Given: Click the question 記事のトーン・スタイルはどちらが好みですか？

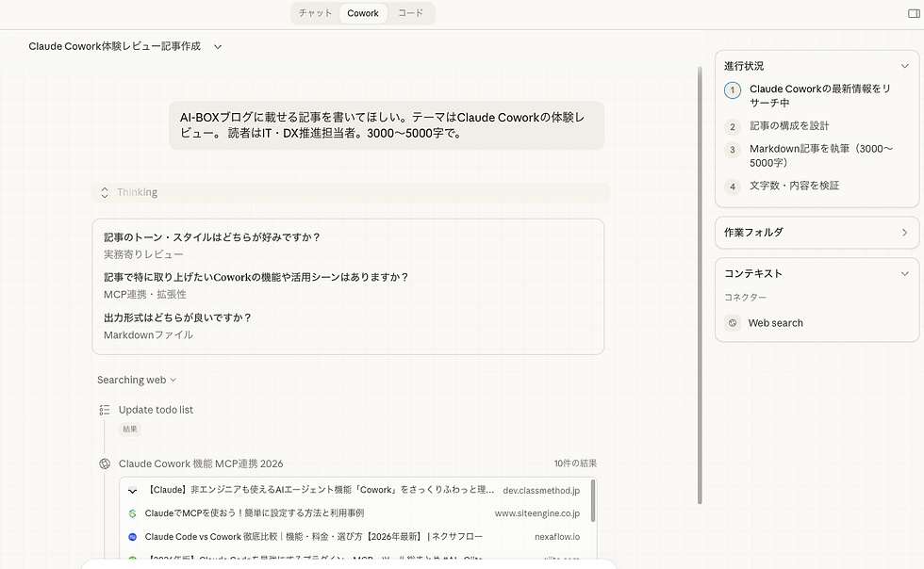Looking at the screenshot, I should tap(212, 237).
